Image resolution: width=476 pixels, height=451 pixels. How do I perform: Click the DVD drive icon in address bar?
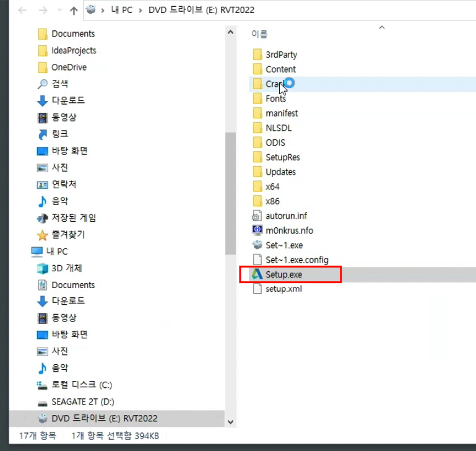[91, 10]
